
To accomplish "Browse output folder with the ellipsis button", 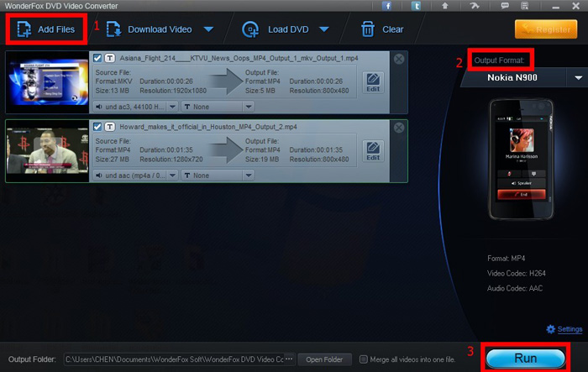I will click(x=289, y=359).
